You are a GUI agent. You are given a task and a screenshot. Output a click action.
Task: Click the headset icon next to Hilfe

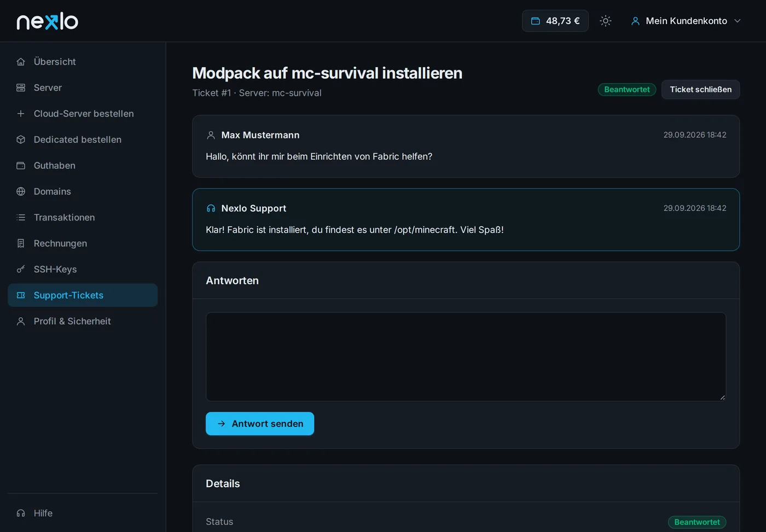(x=21, y=513)
